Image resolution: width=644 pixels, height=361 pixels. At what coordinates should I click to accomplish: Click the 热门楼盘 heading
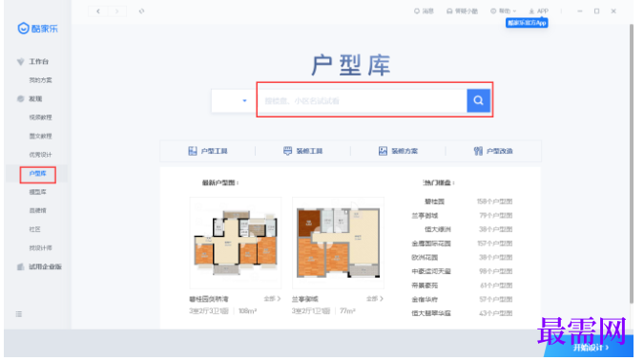click(439, 182)
